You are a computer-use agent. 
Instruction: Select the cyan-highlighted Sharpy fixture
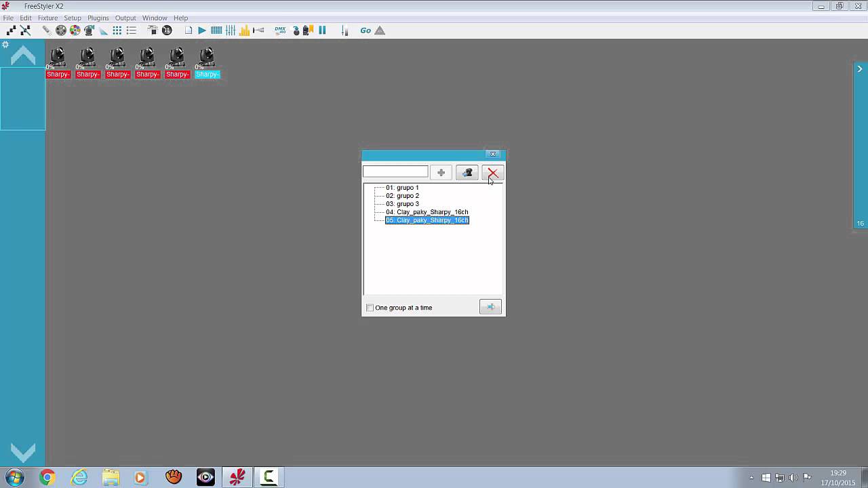(207, 62)
